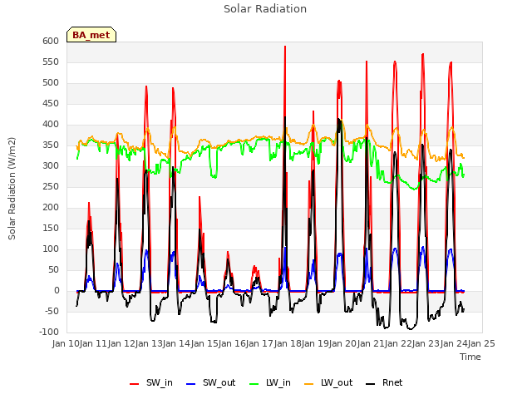Click the Solar Radiation chart title
This screenshot has height=399, width=532.
[265, 9]
